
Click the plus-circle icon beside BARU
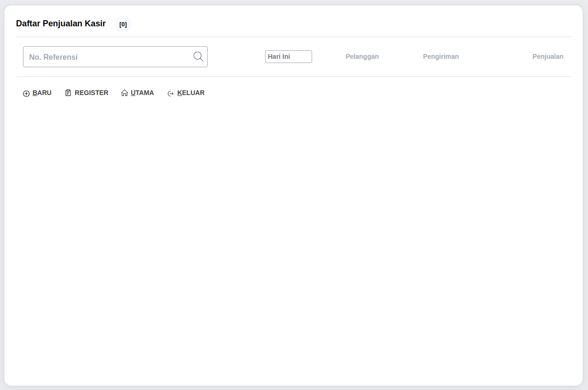coord(26,94)
